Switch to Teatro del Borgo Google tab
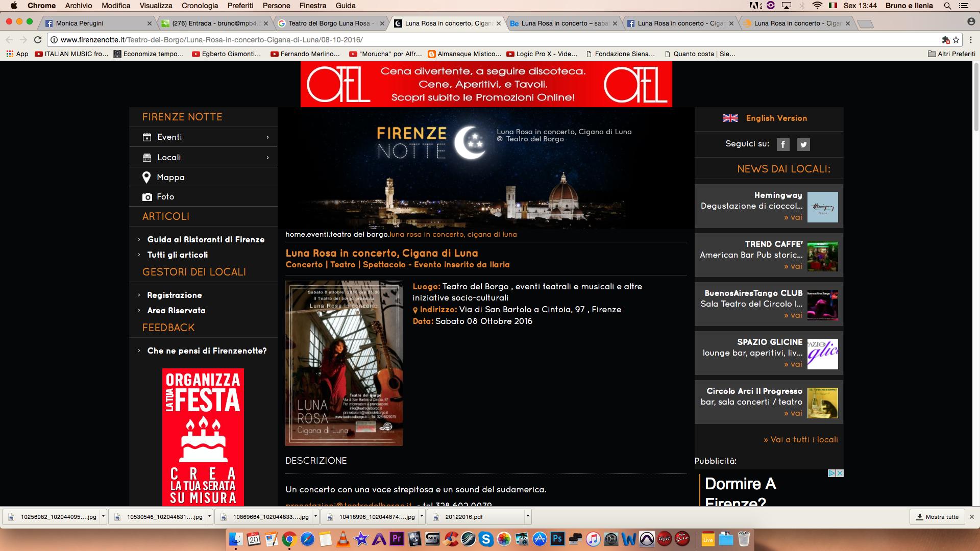Viewport: 980px width, 551px height. 331,23
